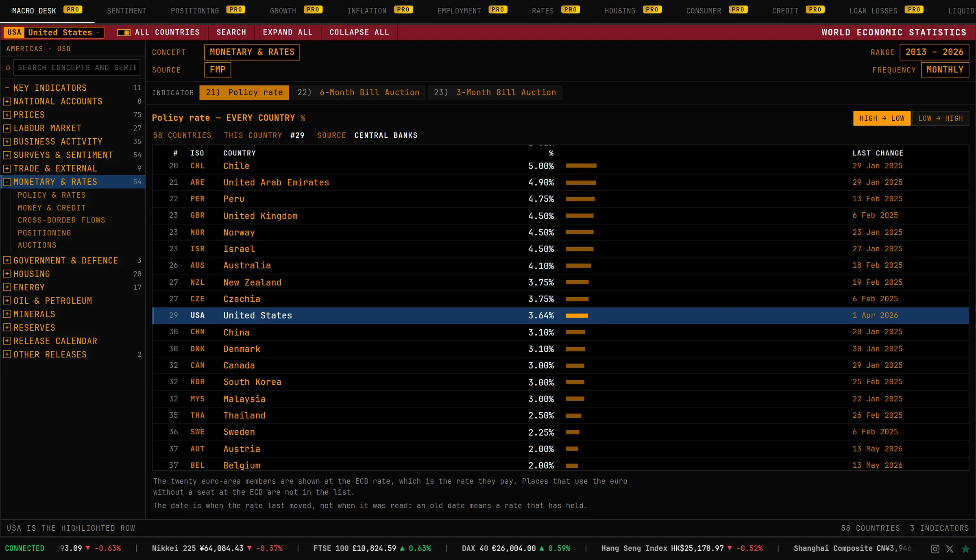Open the Cross-Border Flows subcategory

point(61,220)
